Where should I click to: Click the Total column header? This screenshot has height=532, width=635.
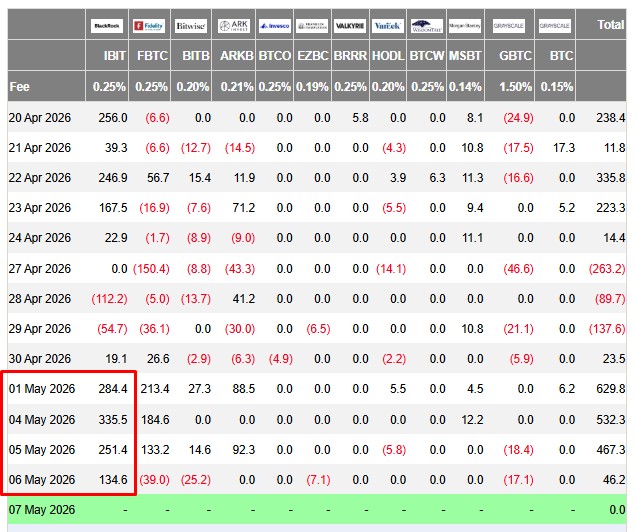(611, 25)
